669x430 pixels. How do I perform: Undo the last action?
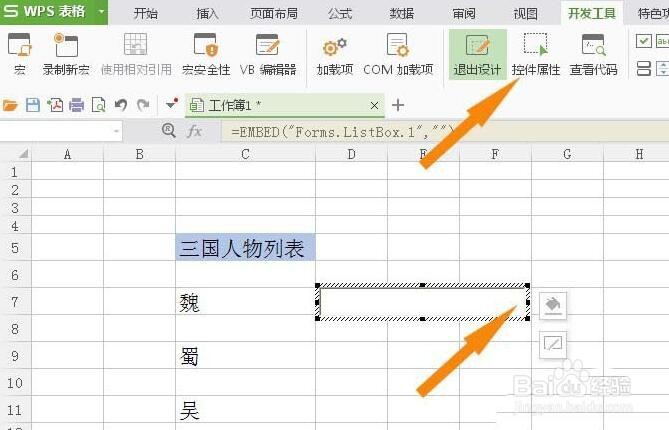pos(121,105)
